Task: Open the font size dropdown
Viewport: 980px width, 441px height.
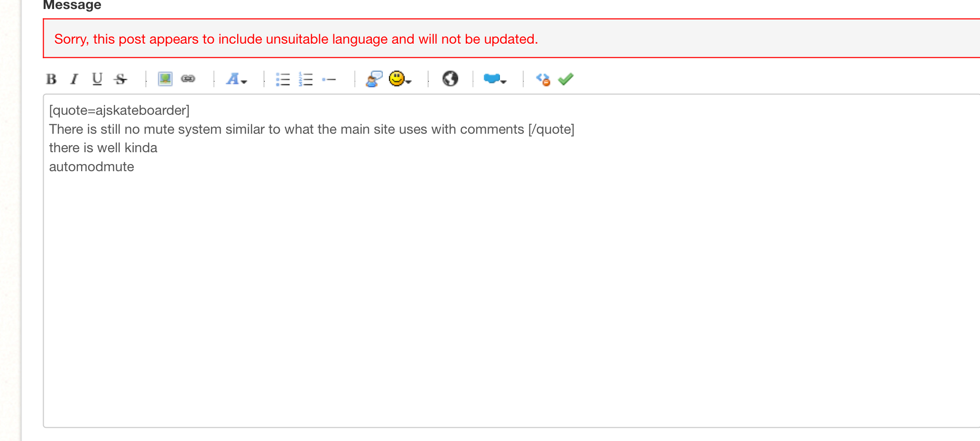Action: coord(236,79)
